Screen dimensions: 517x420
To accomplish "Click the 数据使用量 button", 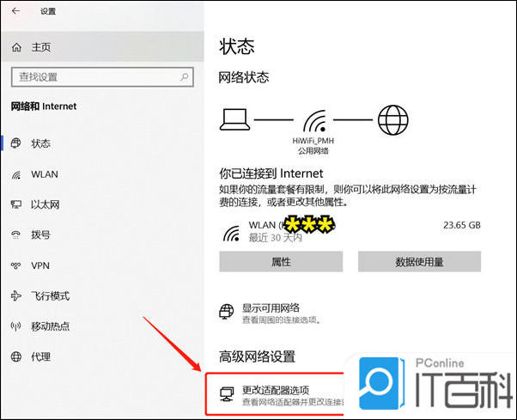I will coord(419,262).
